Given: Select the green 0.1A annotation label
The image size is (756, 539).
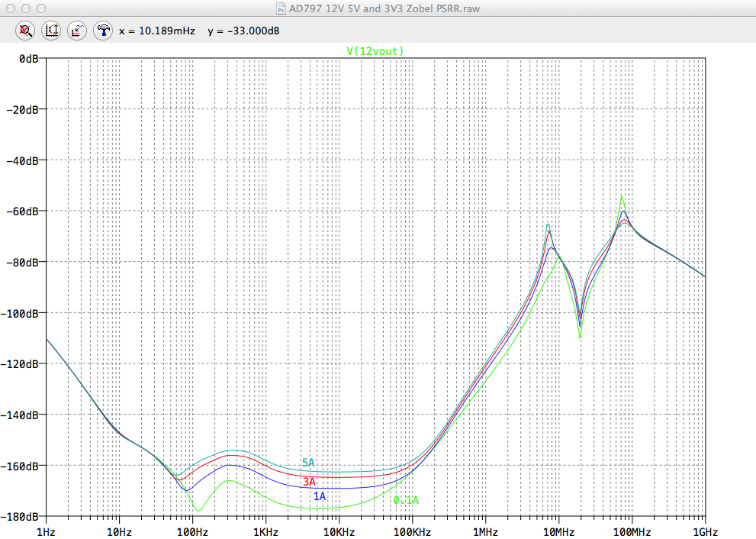Looking at the screenshot, I should [x=406, y=500].
